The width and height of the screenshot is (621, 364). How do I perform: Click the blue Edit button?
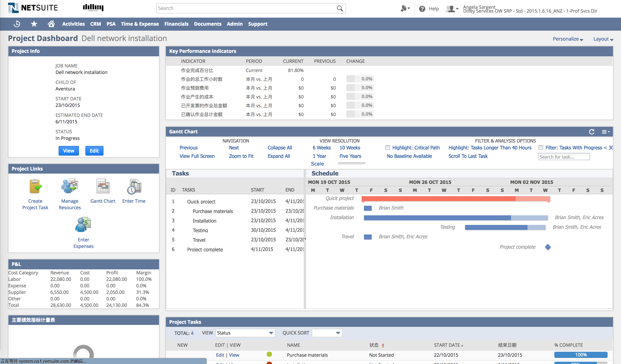[94, 151]
